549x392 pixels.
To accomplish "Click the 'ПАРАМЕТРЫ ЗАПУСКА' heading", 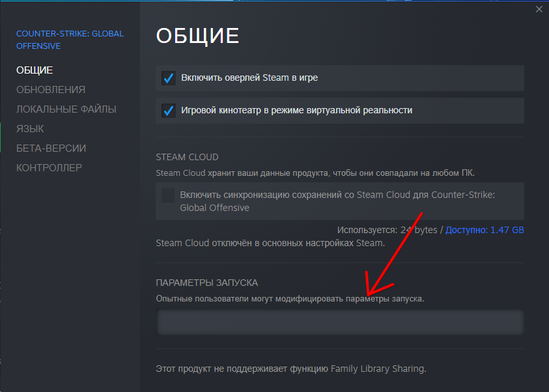I will pos(207,283).
